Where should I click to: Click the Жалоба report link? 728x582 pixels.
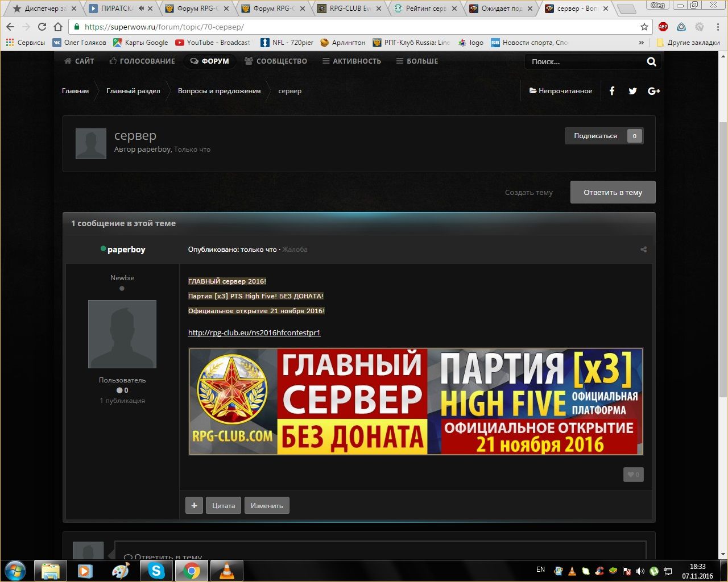(x=295, y=250)
